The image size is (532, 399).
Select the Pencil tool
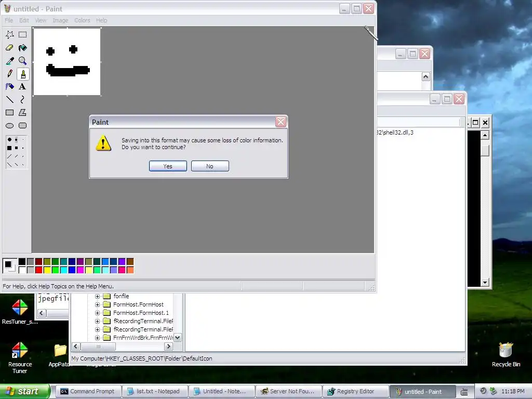10,74
